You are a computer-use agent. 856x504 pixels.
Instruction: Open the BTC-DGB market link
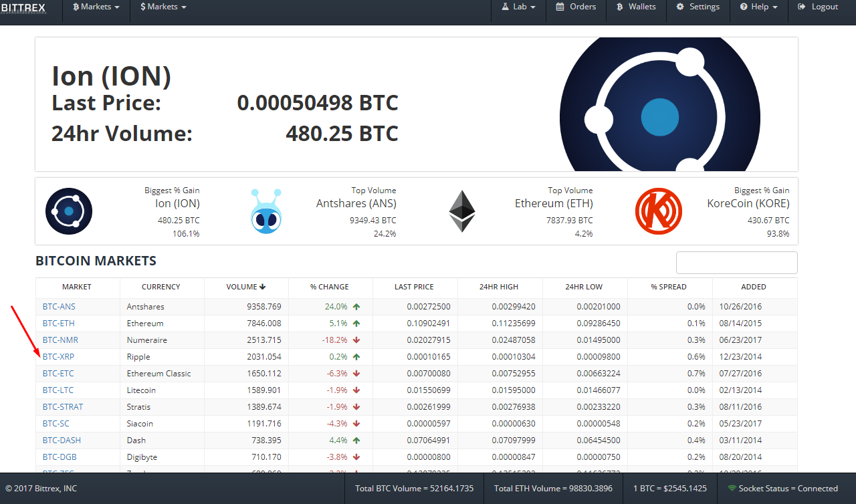pos(60,457)
